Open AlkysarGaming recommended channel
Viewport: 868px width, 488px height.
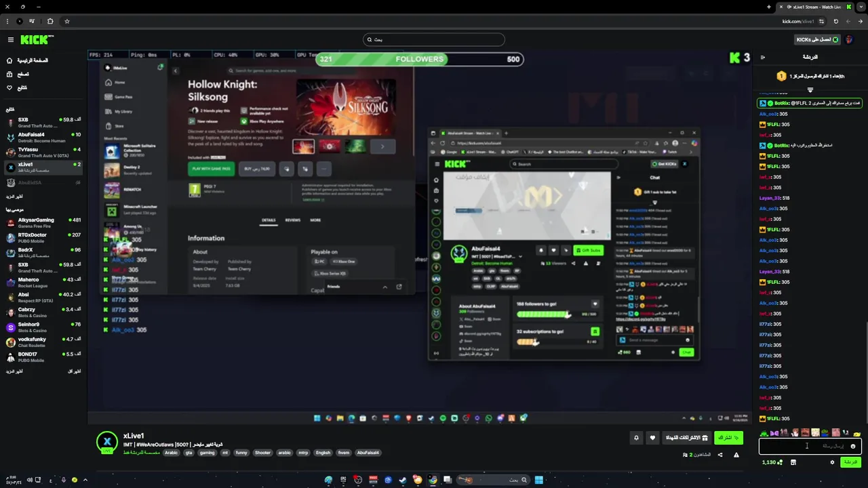click(x=43, y=223)
